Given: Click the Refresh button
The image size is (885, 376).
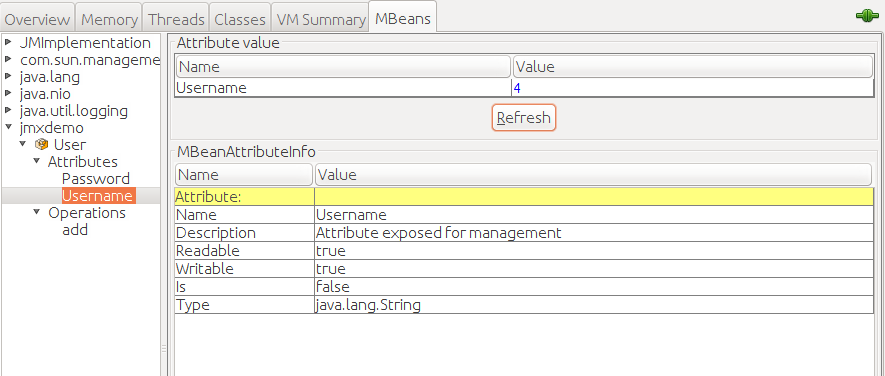Looking at the screenshot, I should coord(524,117).
